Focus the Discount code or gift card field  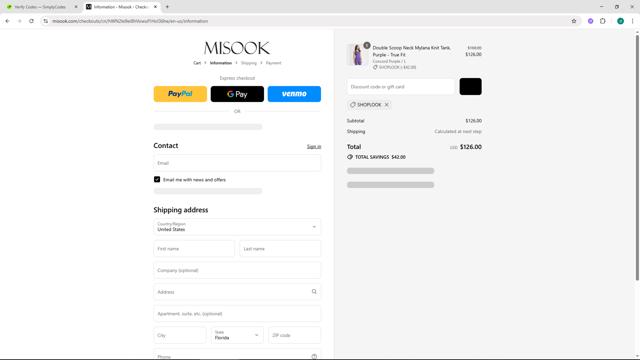point(400,87)
